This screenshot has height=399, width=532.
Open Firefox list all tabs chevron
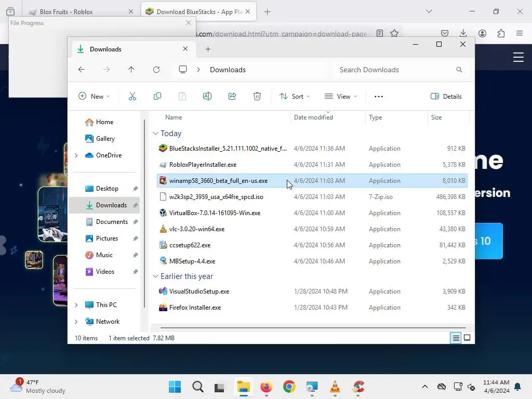coord(429,11)
